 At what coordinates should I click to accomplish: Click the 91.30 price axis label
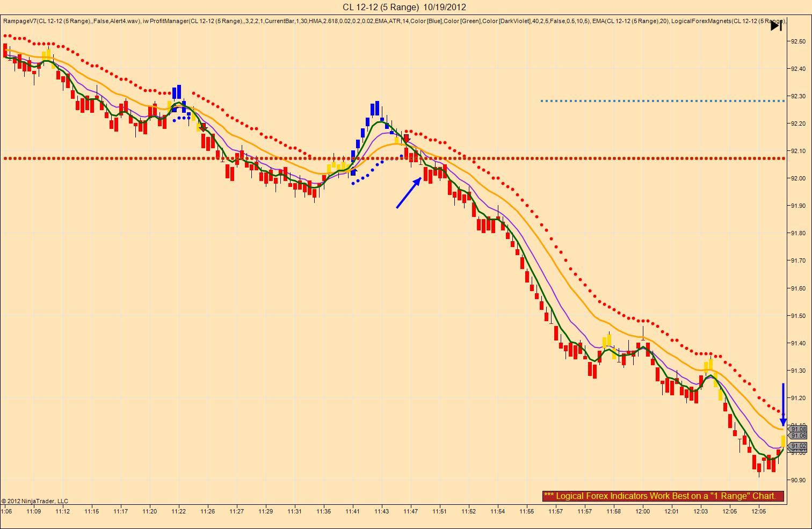[798, 371]
